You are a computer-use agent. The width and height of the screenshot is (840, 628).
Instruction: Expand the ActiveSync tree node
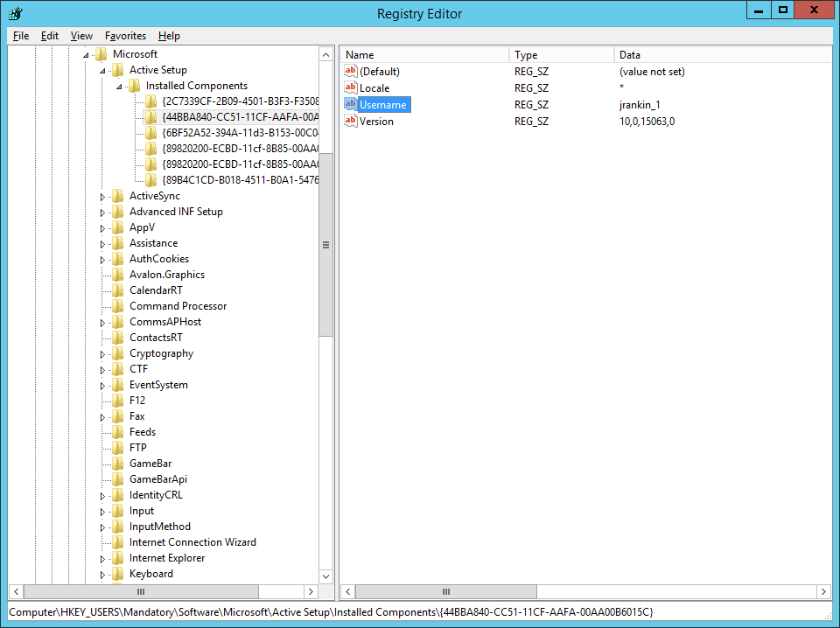[x=101, y=195]
